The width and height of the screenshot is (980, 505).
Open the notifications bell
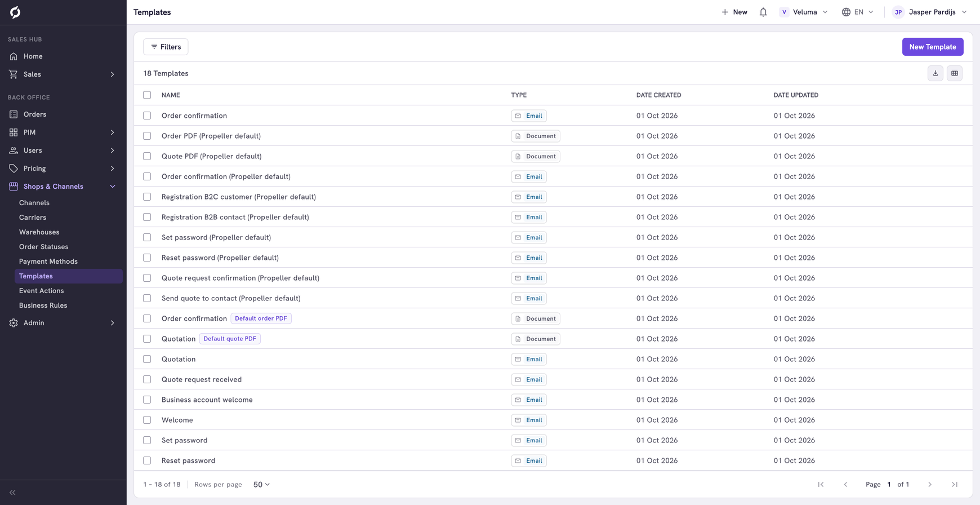pyautogui.click(x=763, y=12)
